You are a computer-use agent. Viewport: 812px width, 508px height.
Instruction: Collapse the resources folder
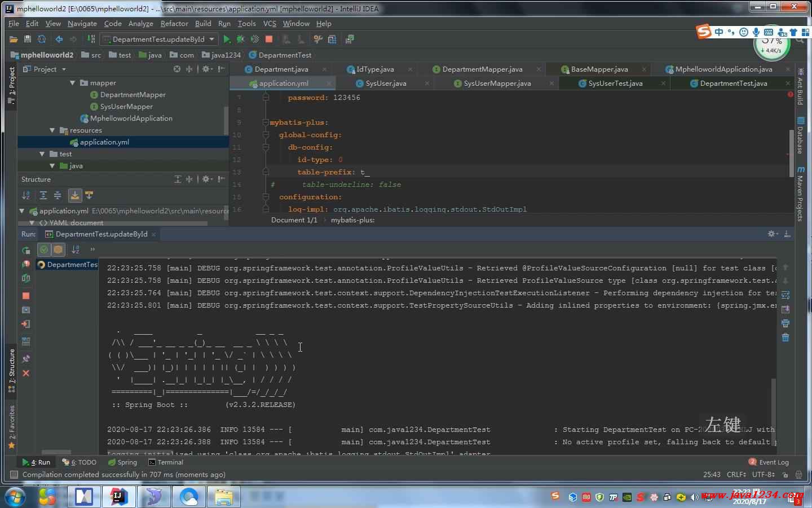52,130
